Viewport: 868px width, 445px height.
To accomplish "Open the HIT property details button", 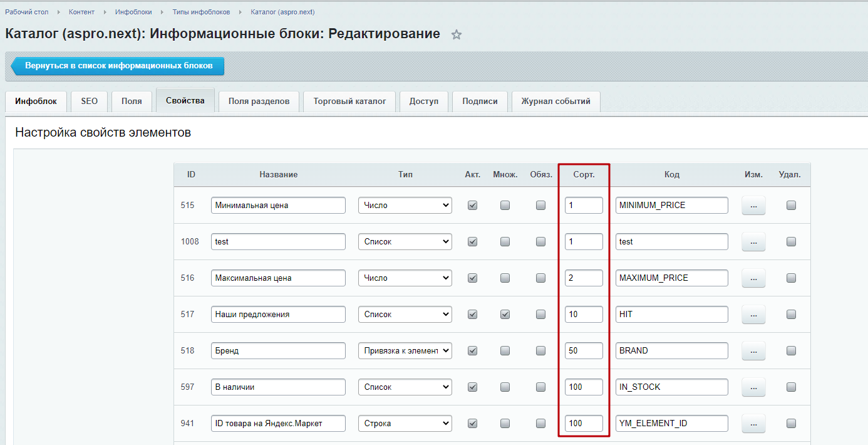I will 753,315.
